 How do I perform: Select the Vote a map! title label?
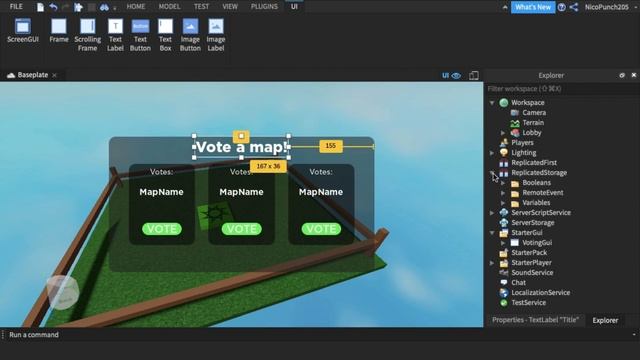[x=241, y=147]
